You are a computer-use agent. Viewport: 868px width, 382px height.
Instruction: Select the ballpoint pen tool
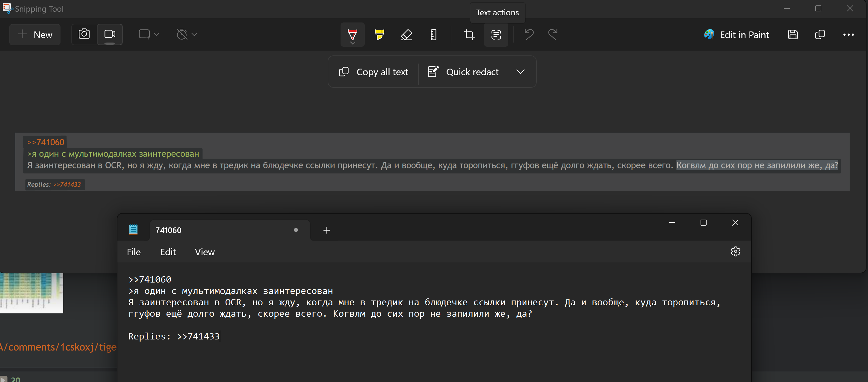[x=352, y=34]
